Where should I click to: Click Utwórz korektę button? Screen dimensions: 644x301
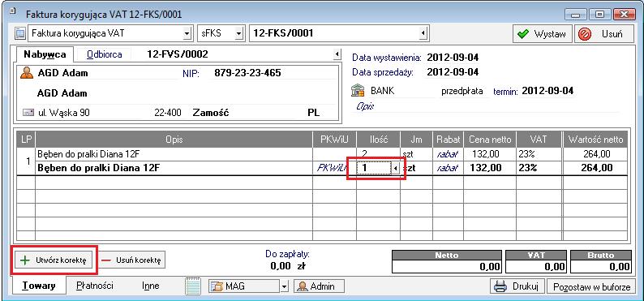54,260
